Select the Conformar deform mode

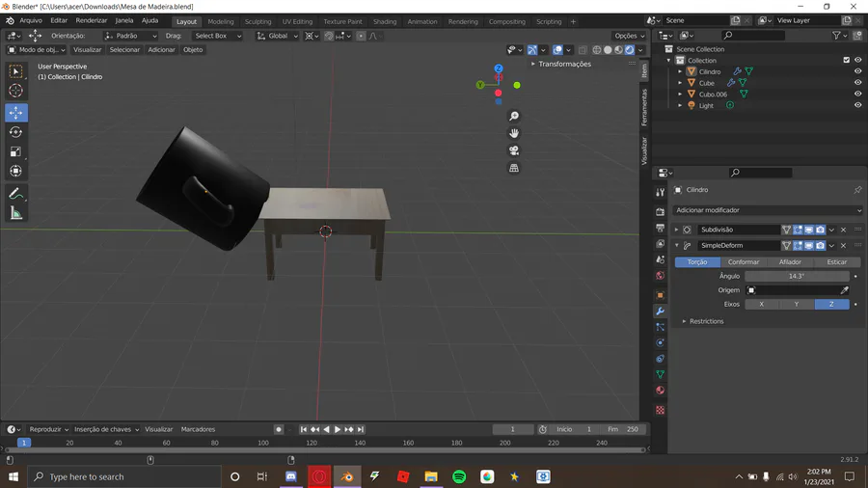[744, 262]
